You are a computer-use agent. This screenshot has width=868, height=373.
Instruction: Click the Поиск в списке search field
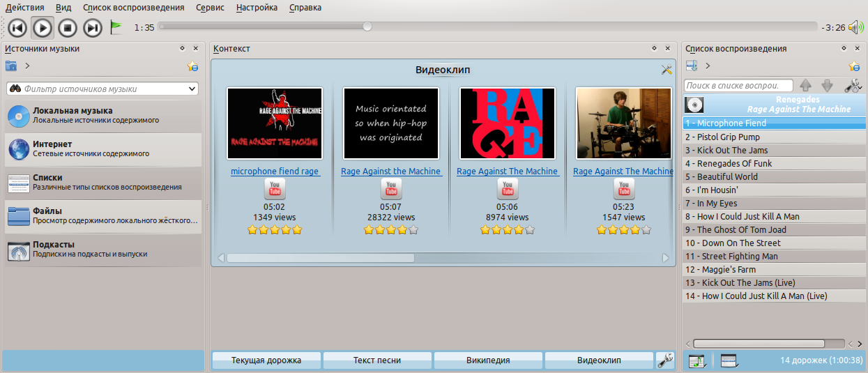(739, 86)
